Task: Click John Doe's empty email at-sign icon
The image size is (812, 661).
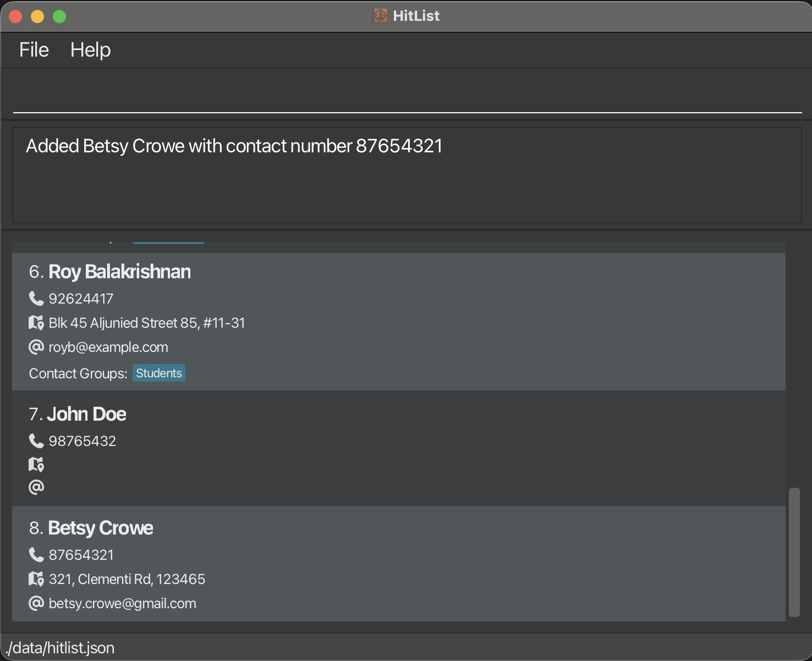Action: click(x=36, y=487)
